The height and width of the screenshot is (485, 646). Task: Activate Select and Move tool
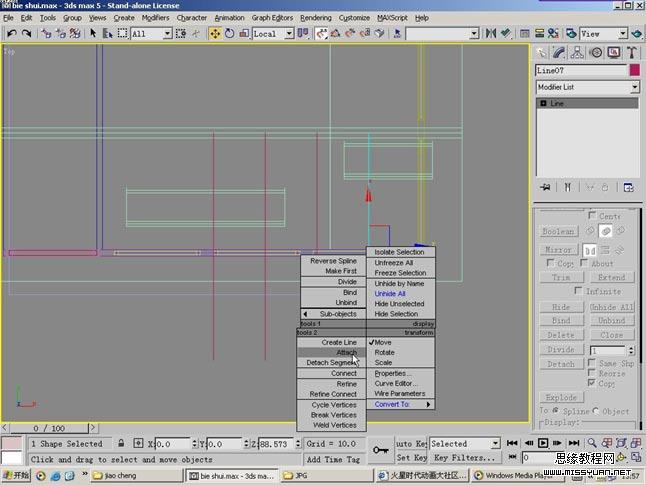pyautogui.click(x=215, y=33)
